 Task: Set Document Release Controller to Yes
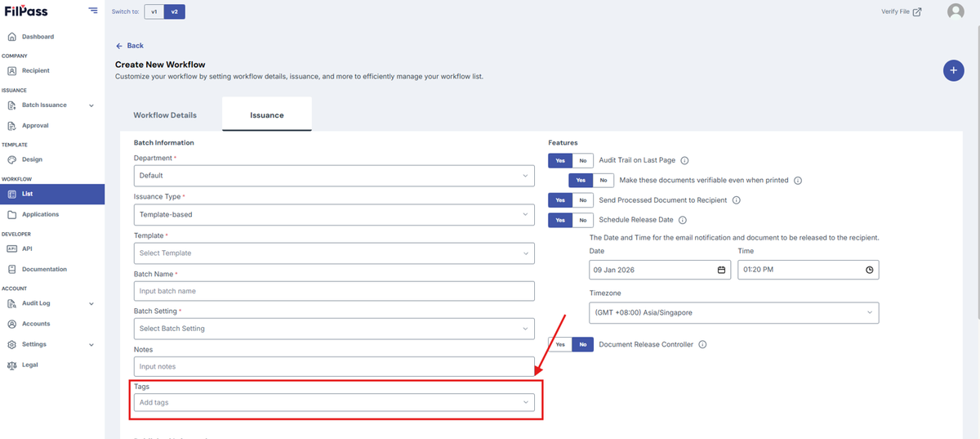click(x=560, y=345)
